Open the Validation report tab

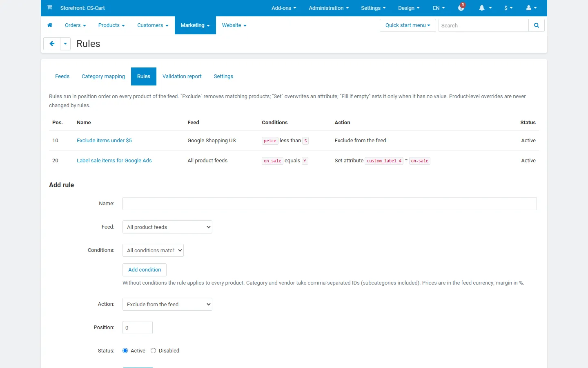coord(182,76)
